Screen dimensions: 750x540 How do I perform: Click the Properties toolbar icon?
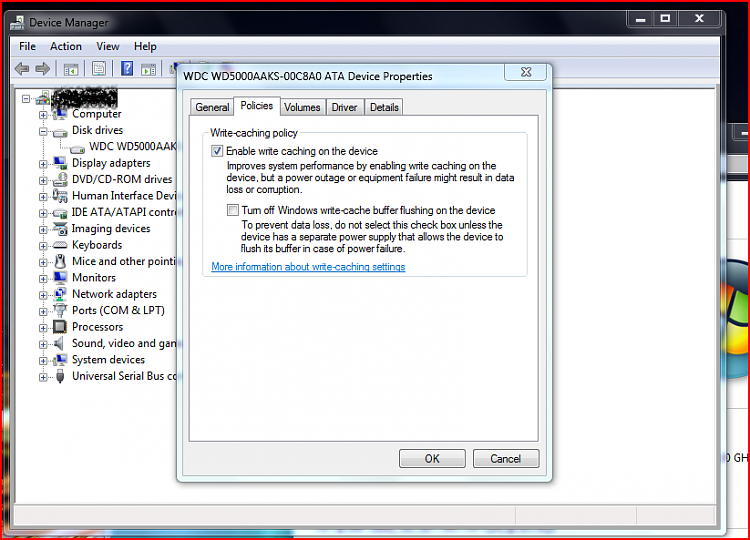99,69
